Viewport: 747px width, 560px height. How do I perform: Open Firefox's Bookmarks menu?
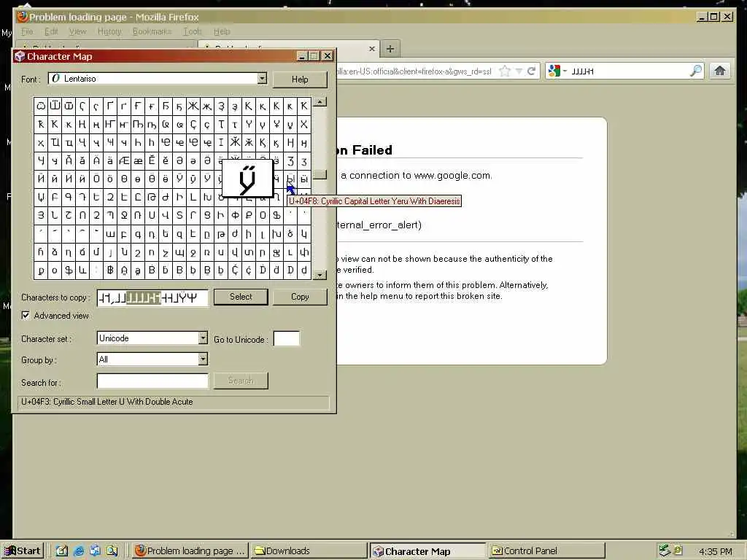point(152,31)
